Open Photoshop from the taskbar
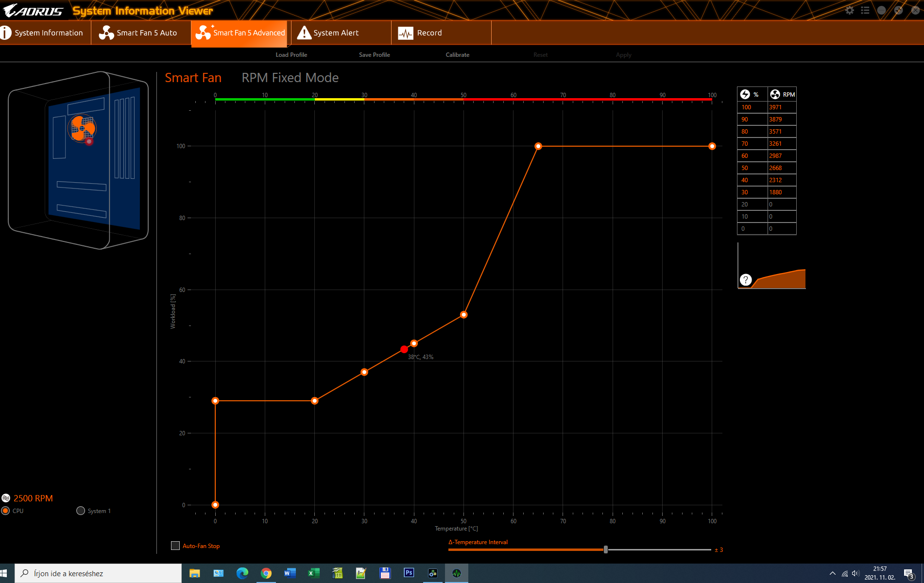 click(409, 573)
